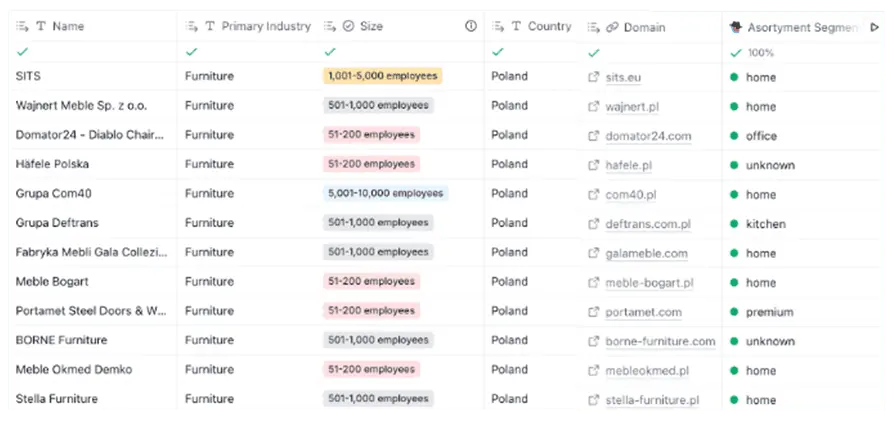Viewport: 894px width, 424px height.
Task: Select the Domain column header
Action: 644,27
